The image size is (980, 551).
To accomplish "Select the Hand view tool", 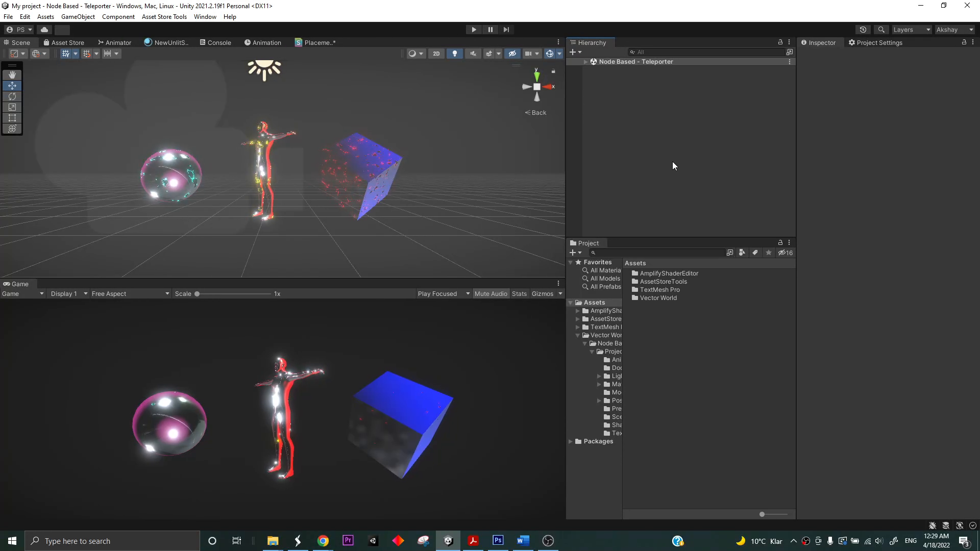I will 12,75.
